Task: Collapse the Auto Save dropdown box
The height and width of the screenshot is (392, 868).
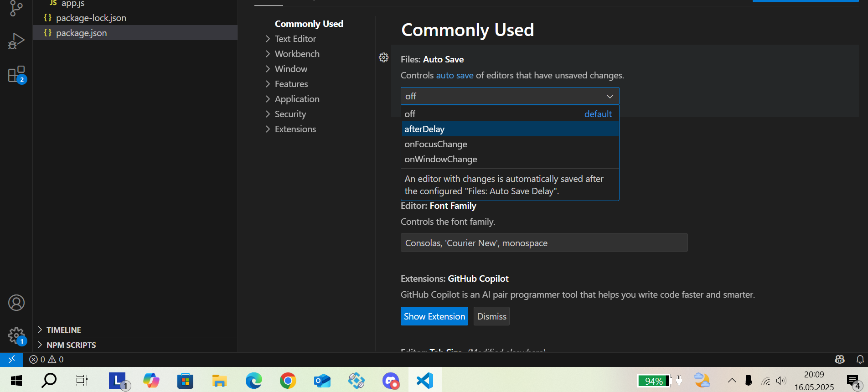Action: (510, 96)
